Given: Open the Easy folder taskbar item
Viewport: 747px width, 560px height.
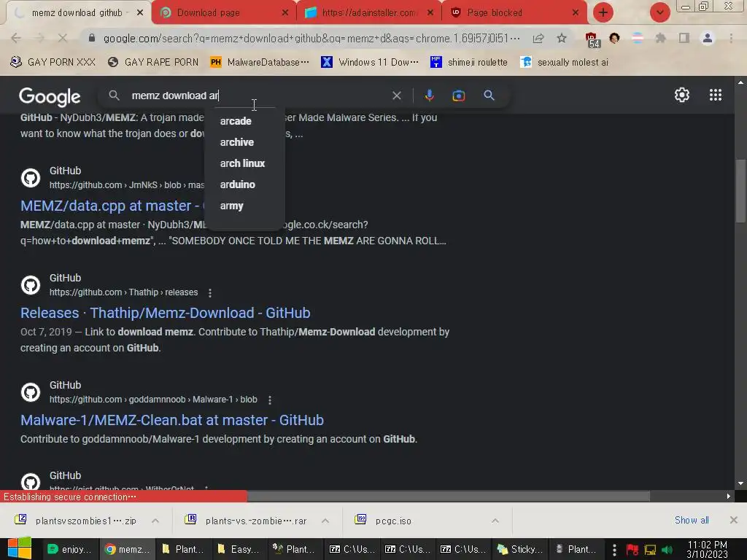Looking at the screenshot, I should tap(239, 550).
